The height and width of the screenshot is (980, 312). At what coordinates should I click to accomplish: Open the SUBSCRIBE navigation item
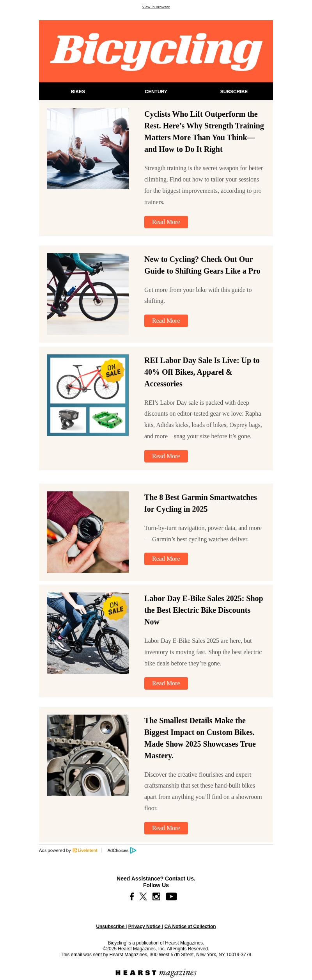(234, 92)
